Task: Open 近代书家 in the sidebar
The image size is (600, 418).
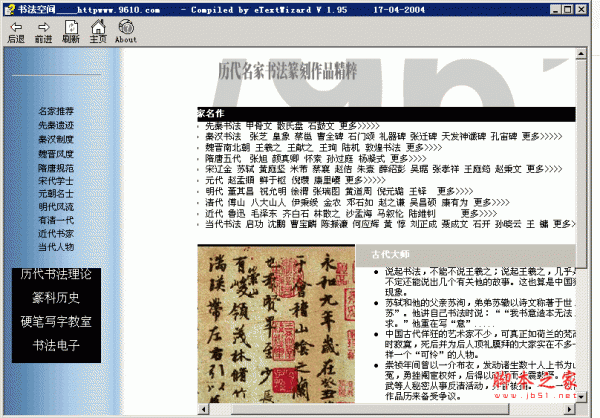Action: [56, 233]
